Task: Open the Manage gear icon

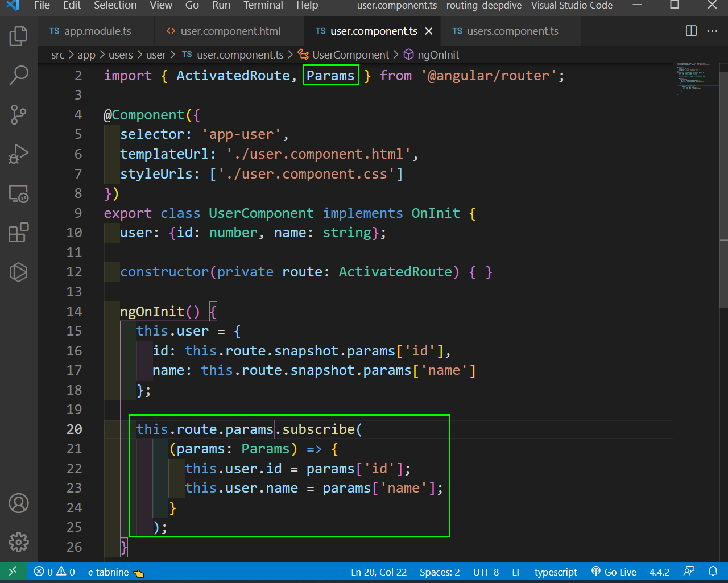Action: pos(18,542)
